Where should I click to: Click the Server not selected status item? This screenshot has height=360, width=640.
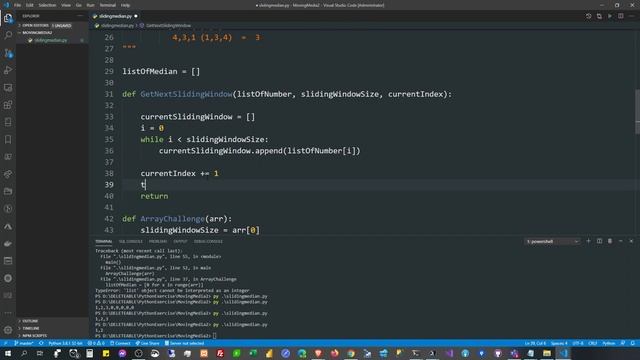pyautogui.click(x=184, y=343)
